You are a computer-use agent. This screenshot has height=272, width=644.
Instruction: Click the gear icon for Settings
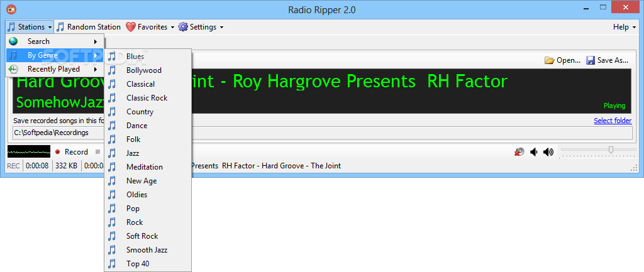tap(183, 27)
